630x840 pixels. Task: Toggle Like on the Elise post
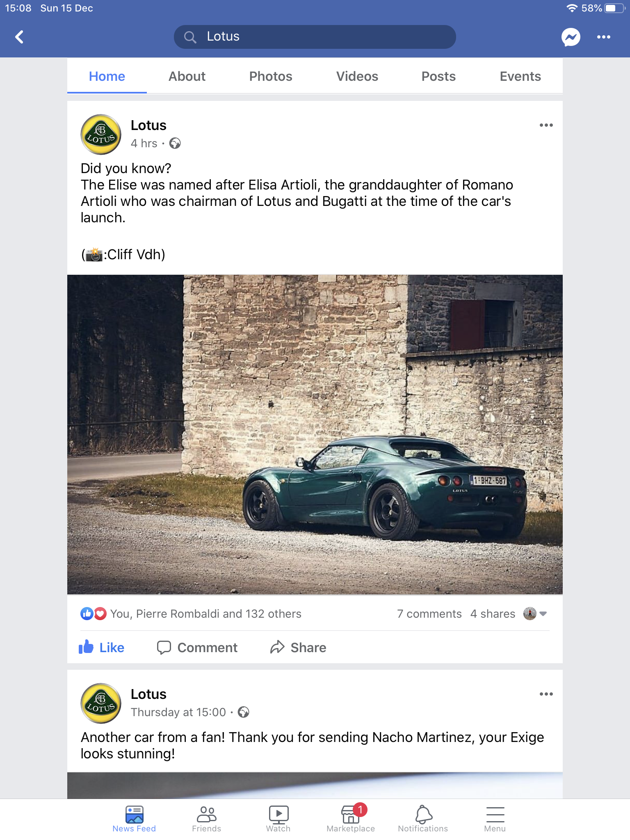point(101,647)
